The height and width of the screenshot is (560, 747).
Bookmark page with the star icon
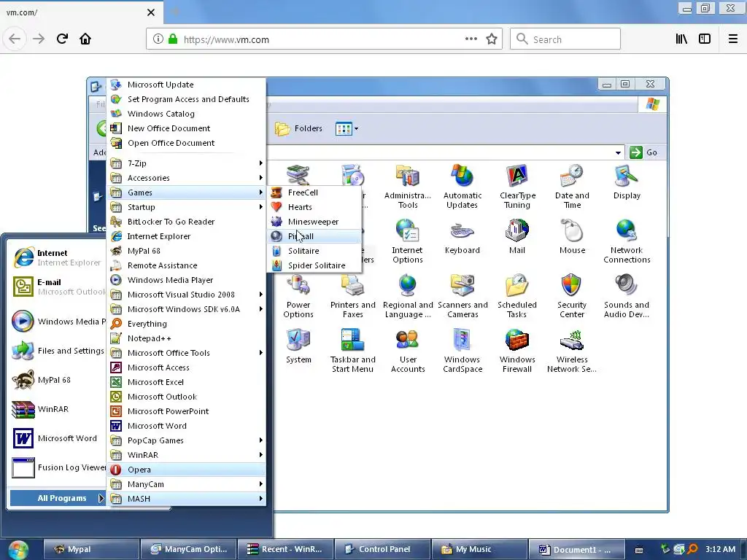(x=492, y=39)
